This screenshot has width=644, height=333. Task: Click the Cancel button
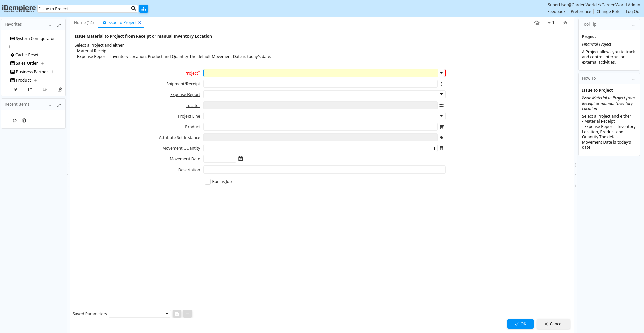click(x=553, y=324)
